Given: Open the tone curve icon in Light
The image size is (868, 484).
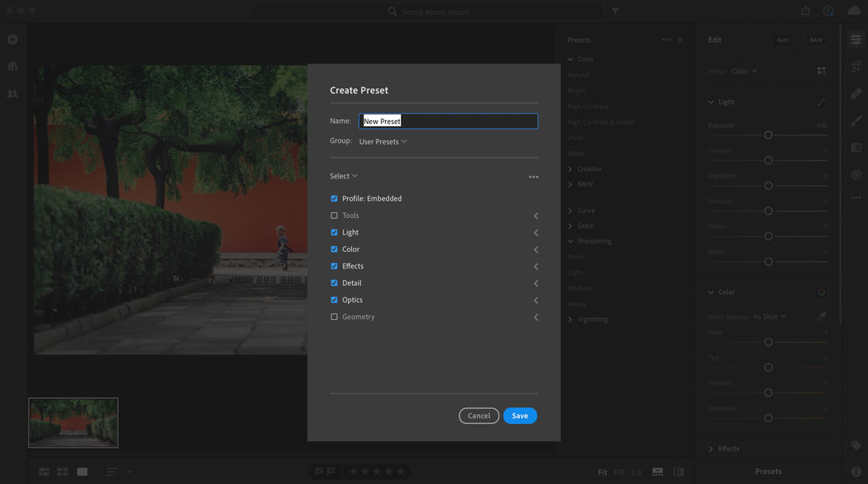Looking at the screenshot, I should (821, 102).
